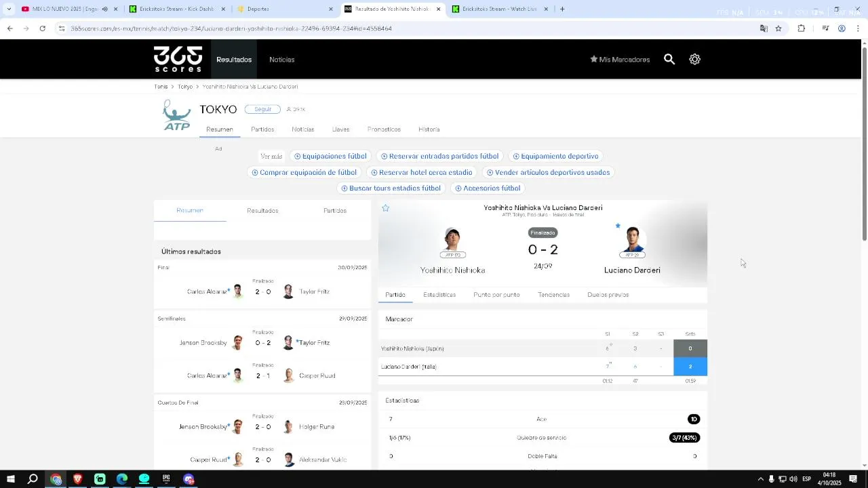Open the Punto por punto tab

click(x=496, y=295)
